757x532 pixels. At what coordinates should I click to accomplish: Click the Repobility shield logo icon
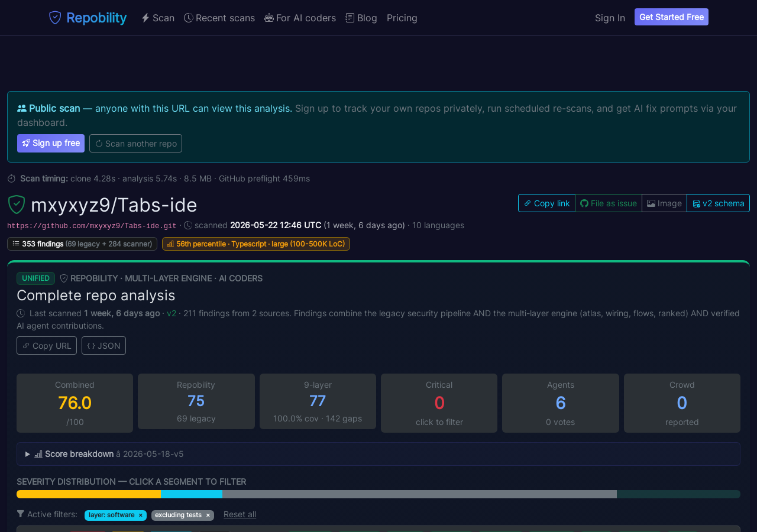click(x=55, y=18)
